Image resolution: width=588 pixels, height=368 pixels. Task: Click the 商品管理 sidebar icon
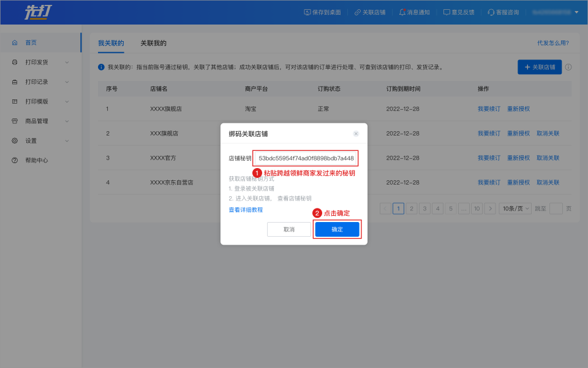click(x=15, y=121)
